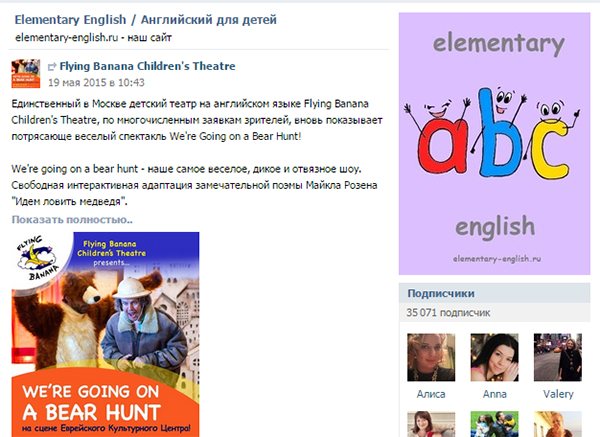
Task: Open the elementary english abc group cover image
Action: coord(494,143)
